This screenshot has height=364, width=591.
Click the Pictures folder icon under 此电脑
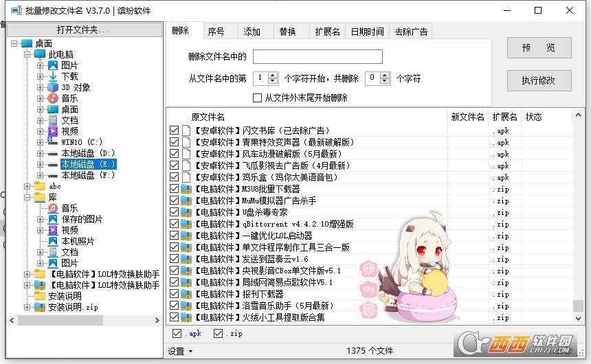53,65
